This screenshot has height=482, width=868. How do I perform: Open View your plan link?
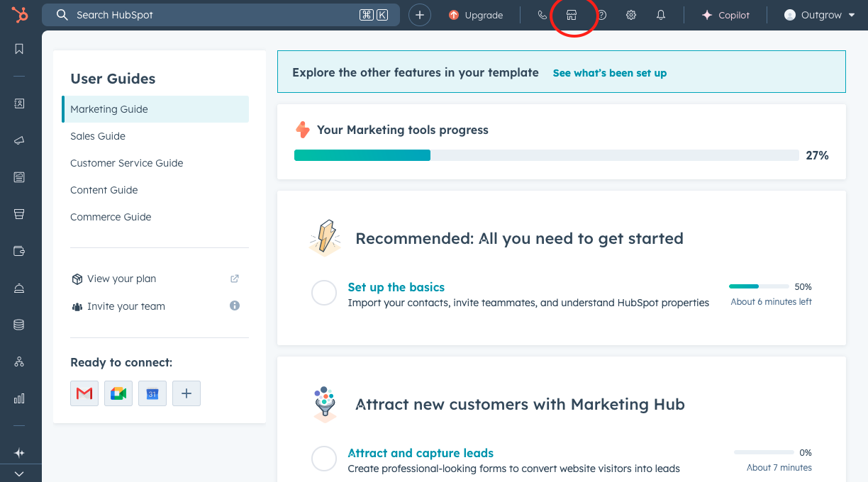click(x=121, y=279)
